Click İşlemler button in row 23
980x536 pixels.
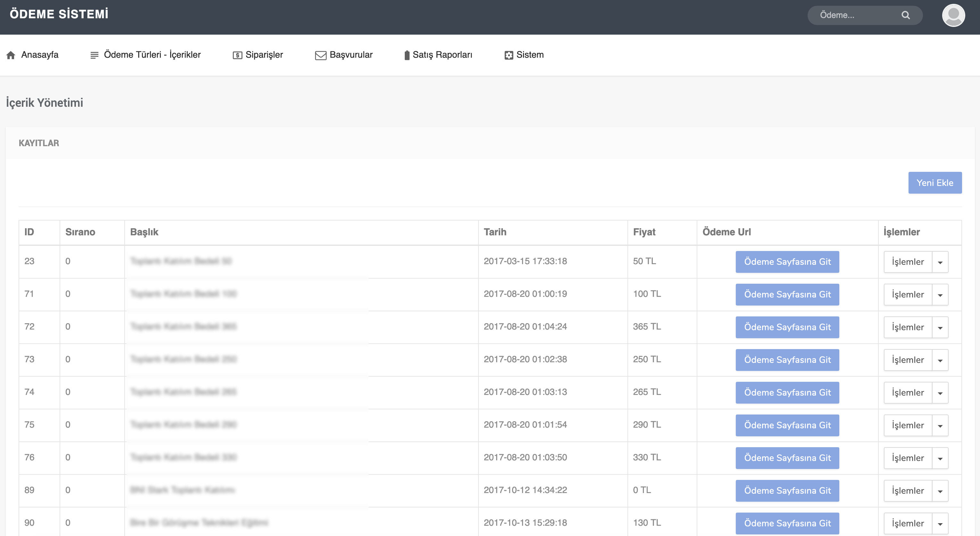pos(908,262)
